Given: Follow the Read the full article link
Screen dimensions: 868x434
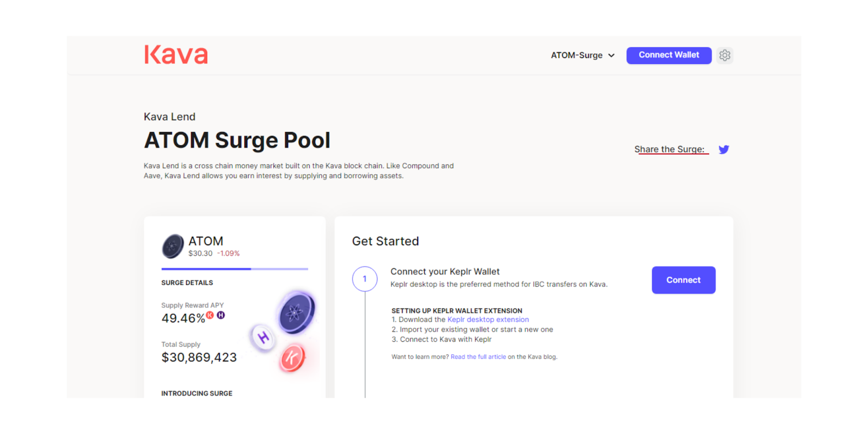Looking at the screenshot, I should [x=478, y=357].
